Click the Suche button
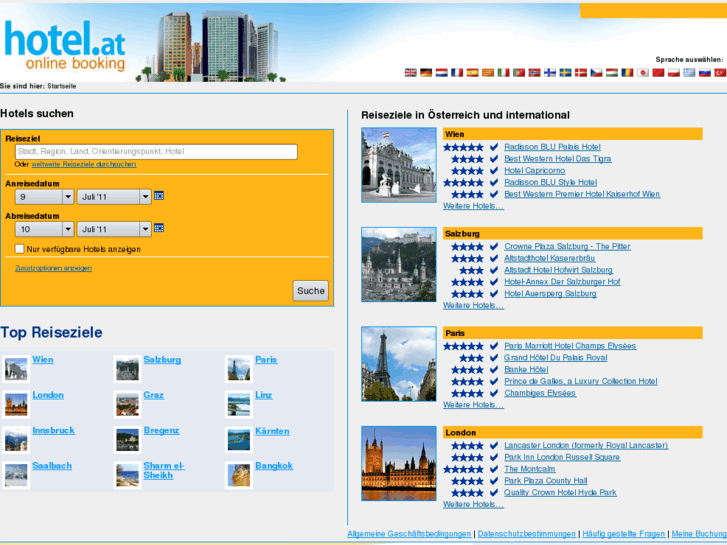This screenshot has height=545, width=727. 311,291
